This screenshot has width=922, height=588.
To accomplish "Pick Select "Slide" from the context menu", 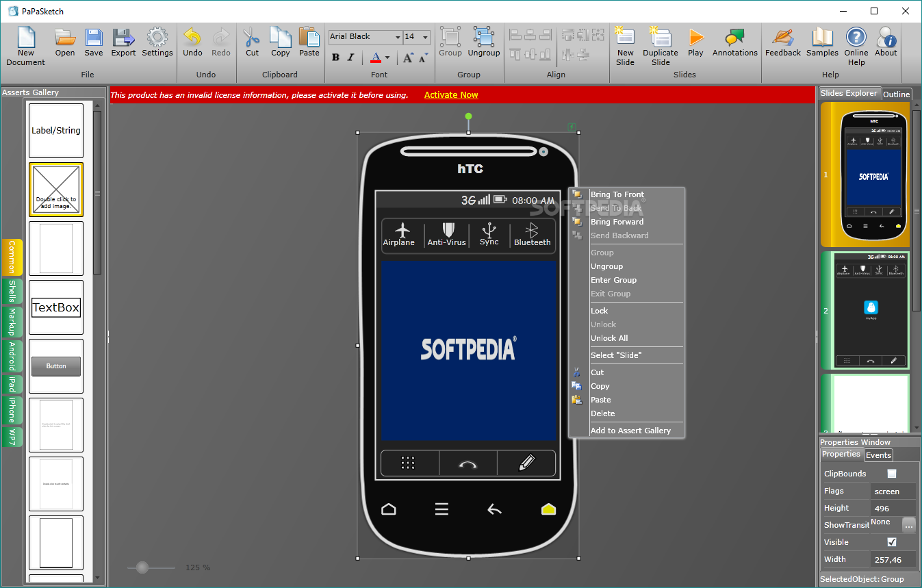I will point(616,355).
